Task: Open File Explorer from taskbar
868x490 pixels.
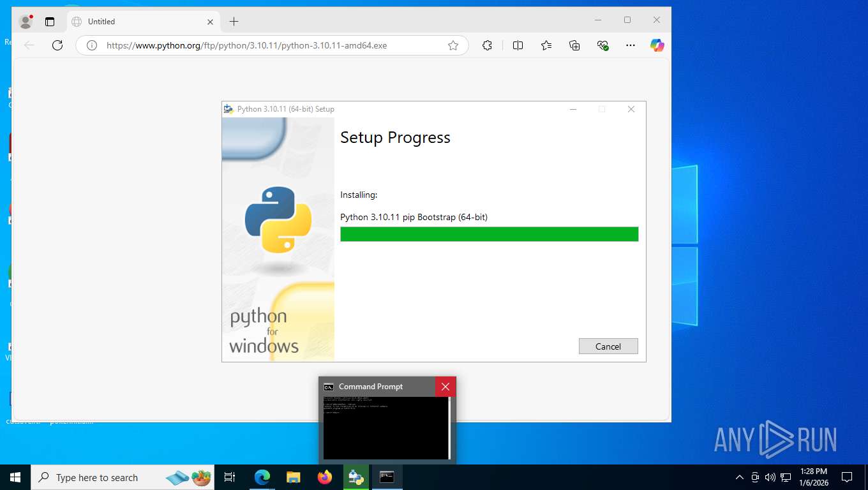Action: pyautogui.click(x=293, y=477)
